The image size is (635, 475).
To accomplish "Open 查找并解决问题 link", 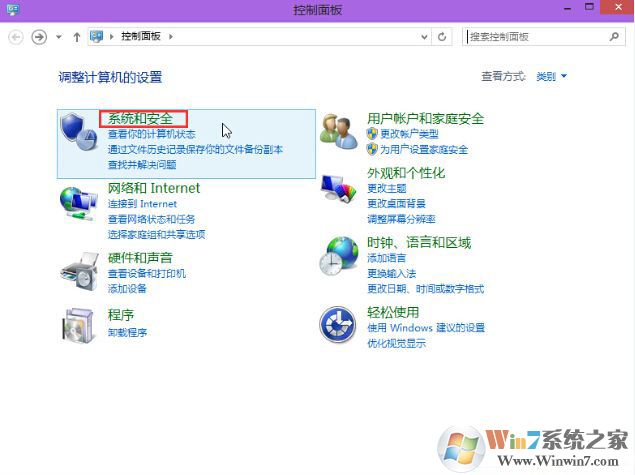I will pyautogui.click(x=142, y=165).
